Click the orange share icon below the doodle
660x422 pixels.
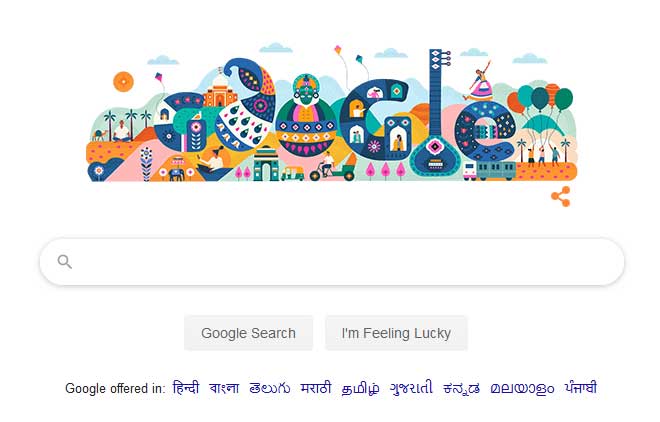pyautogui.click(x=560, y=196)
